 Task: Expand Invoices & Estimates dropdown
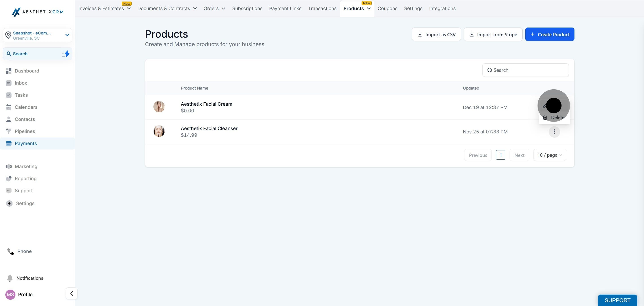(x=129, y=9)
